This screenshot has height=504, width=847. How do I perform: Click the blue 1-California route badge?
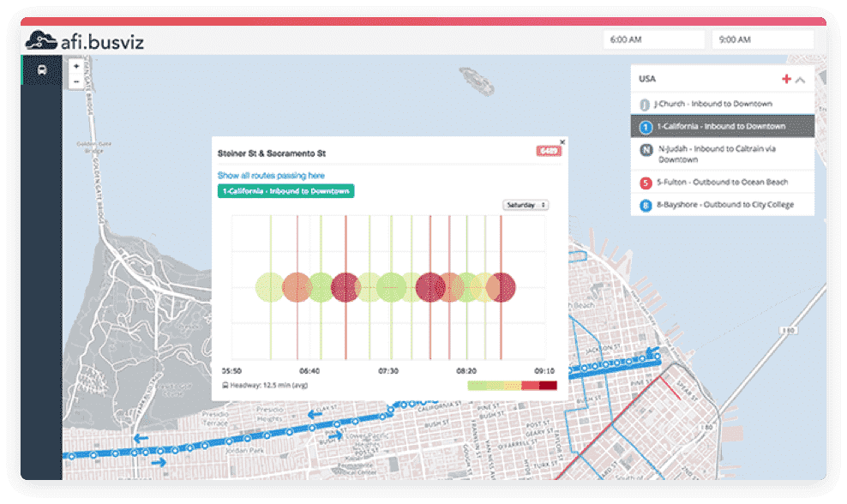(646, 126)
